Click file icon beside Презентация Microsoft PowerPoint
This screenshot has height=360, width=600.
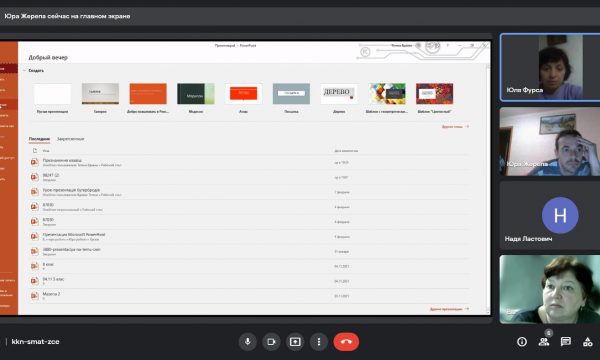point(34,236)
